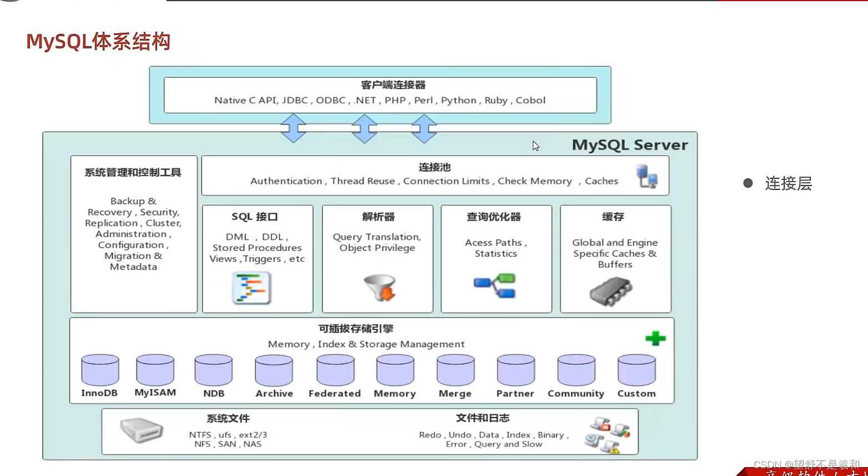Click the 缓存 heading

(x=613, y=217)
